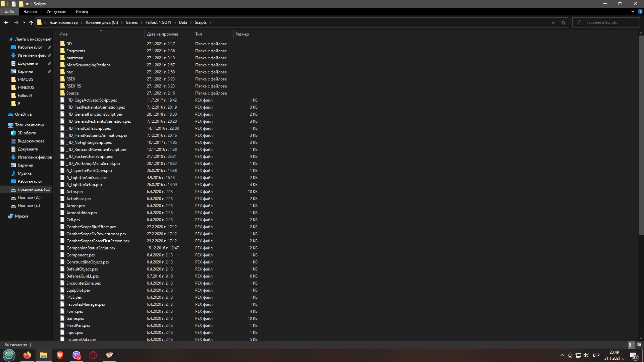Show hidden tray icons chevron
The height and width of the screenshot is (362, 644).
pos(562,355)
